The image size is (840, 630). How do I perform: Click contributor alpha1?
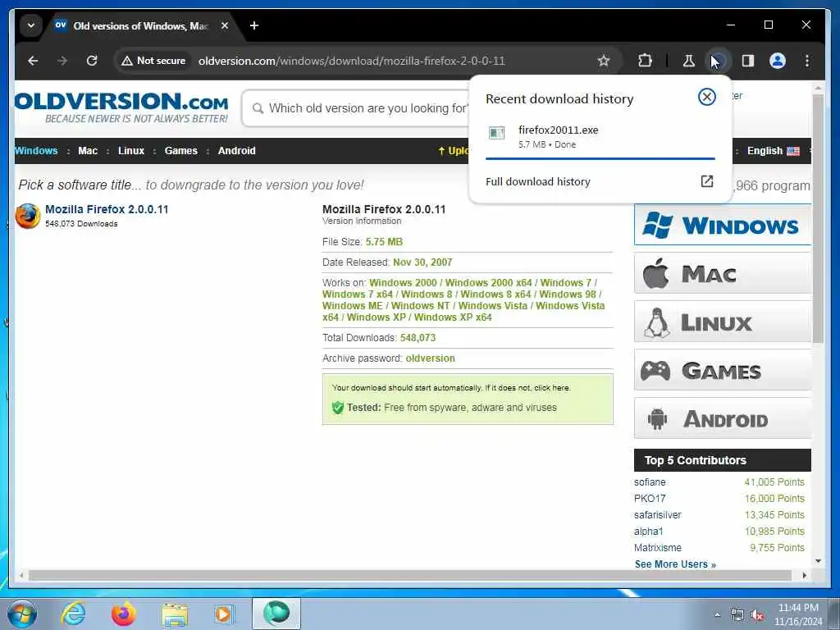648,532
